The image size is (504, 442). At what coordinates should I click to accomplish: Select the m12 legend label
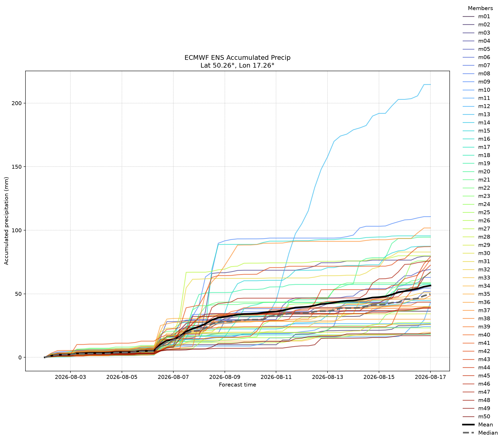[484, 106]
